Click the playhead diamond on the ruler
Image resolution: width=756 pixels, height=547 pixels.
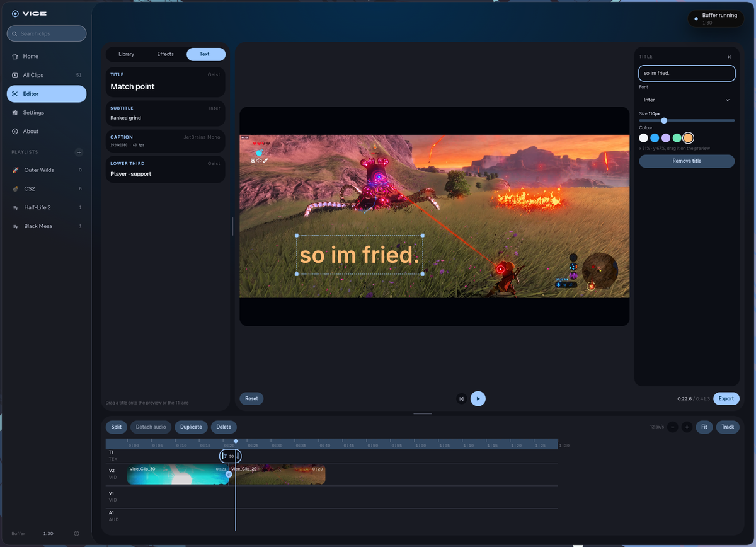point(236,442)
